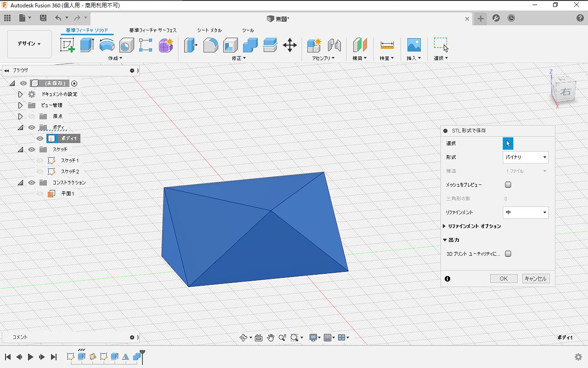Select the Hole tool
The height and width of the screenshot is (368, 588).
coord(126,45)
